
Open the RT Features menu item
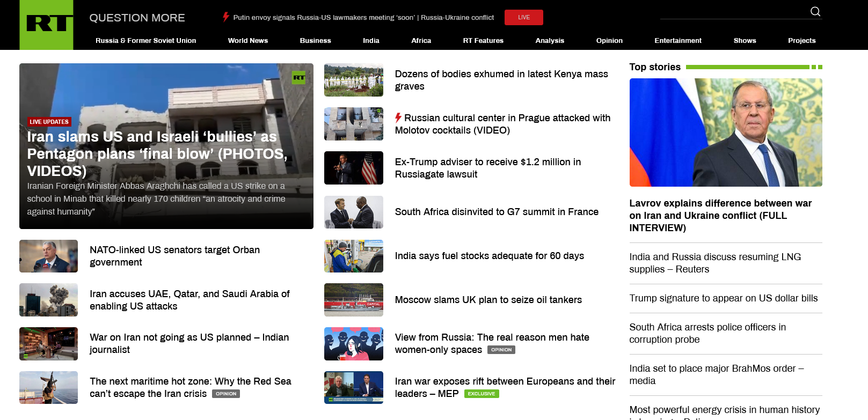coord(483,41)
